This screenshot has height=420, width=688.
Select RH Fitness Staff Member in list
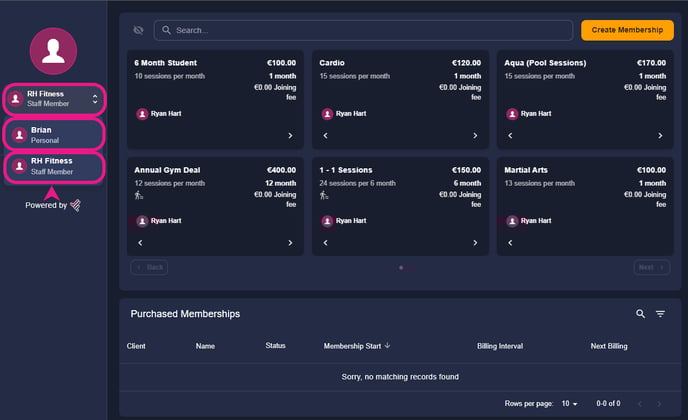(54, 166)
